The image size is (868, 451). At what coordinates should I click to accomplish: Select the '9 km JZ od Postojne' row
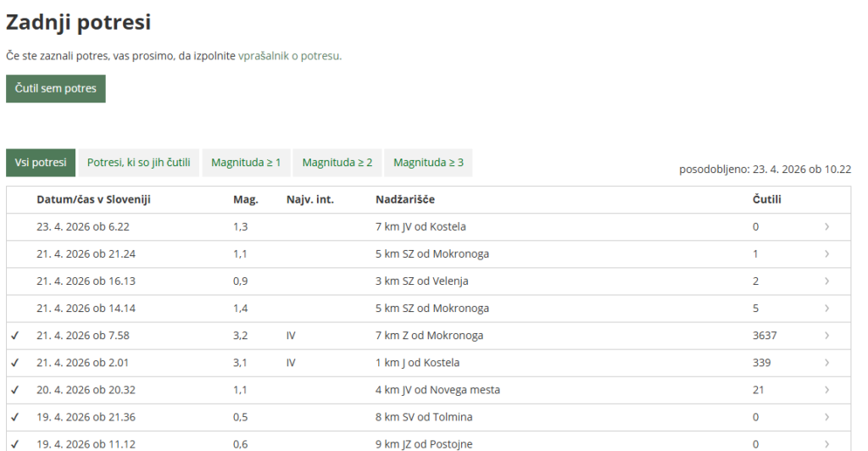click(424, 443)
